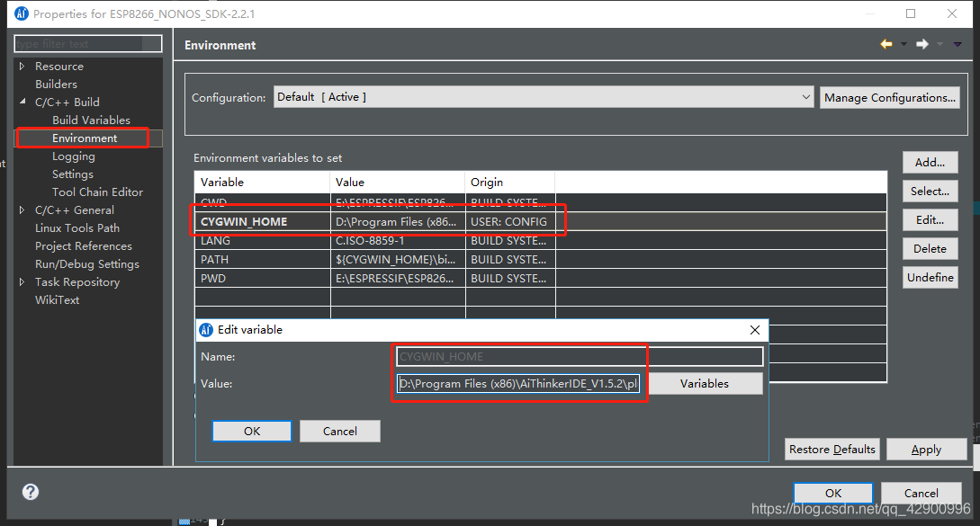Close the Edit variable dialog

754,330
